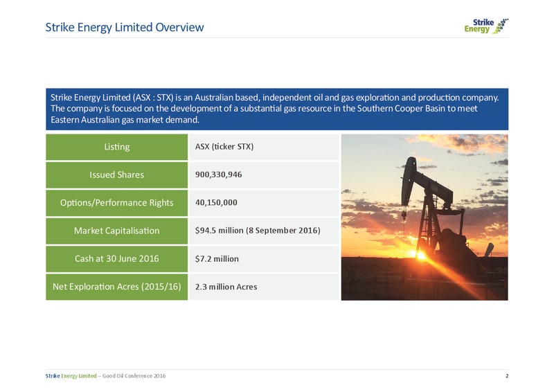
Task: Click '$94.5 million (8 September 2016)' value
Action: pos(258,231)
